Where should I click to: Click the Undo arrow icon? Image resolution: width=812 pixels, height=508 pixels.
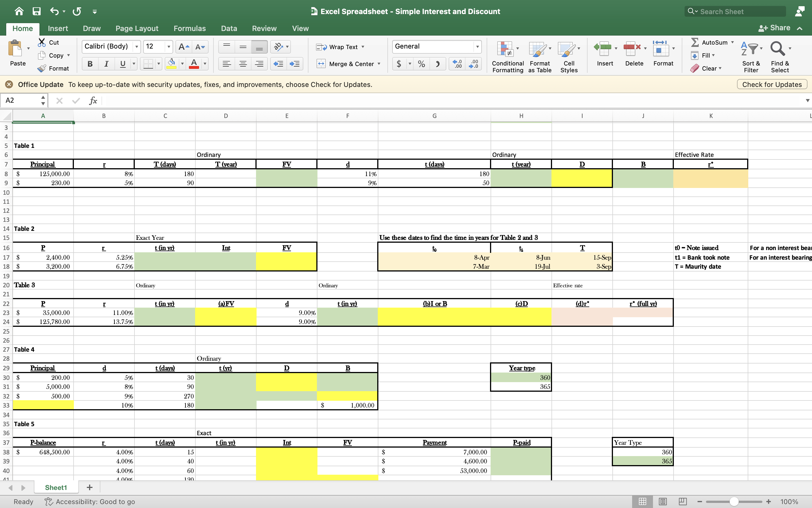pyautogui.click(x=54, y=11)
